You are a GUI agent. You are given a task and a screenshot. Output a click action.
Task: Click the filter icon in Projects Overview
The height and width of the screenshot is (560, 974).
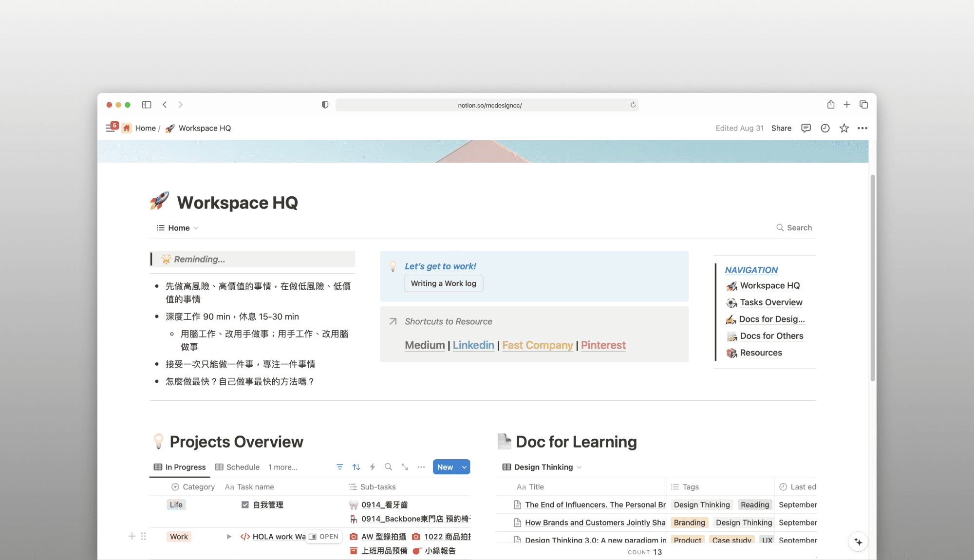coord(339,467)
